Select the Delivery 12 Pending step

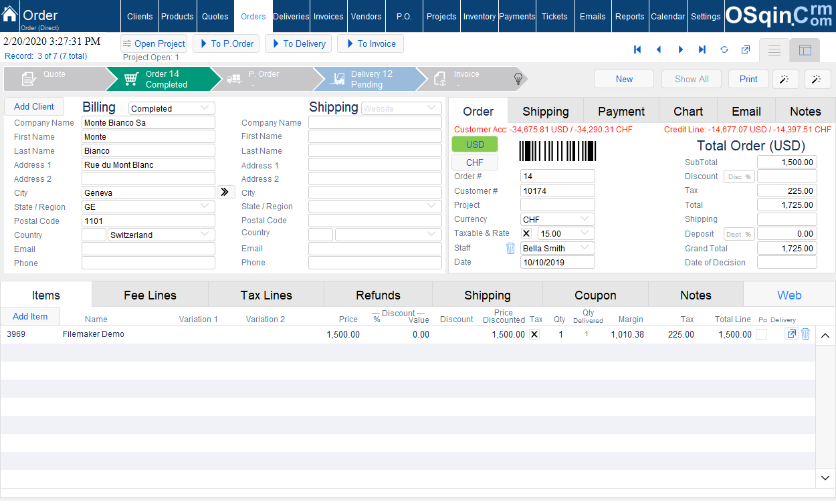point(370,79)
